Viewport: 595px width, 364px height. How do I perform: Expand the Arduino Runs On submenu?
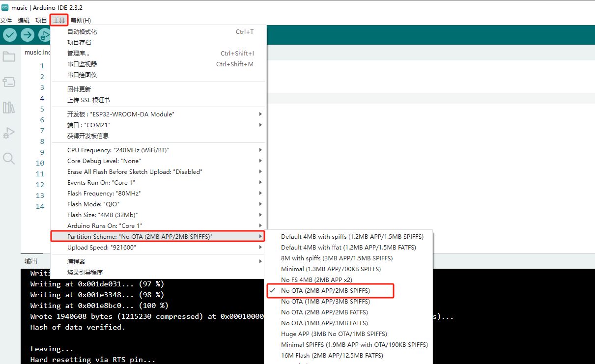click(x=158, y=225)
